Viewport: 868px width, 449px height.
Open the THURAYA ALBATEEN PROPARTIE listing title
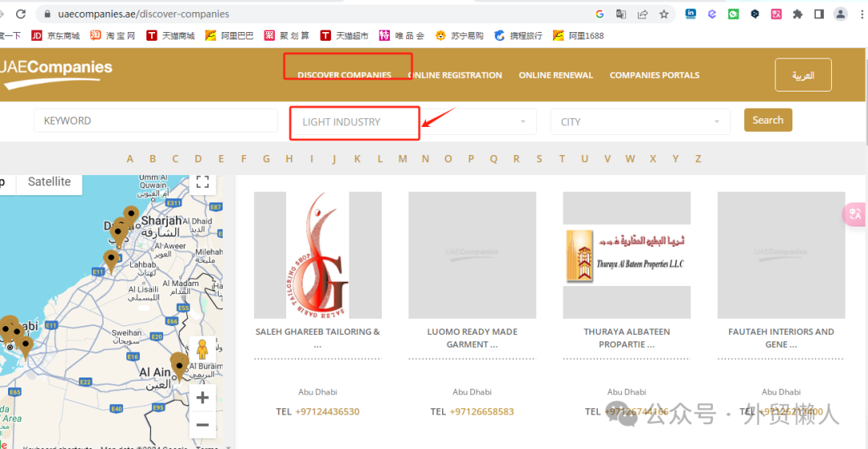click(627, 338)
